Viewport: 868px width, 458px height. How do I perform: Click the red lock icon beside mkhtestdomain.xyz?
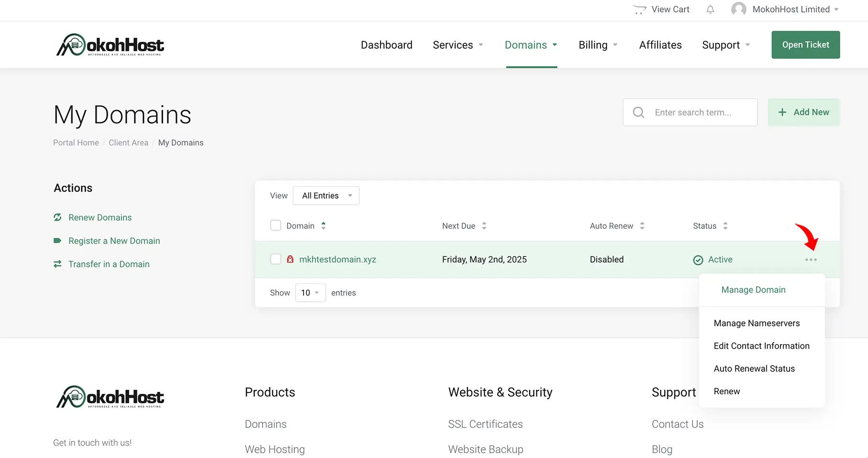[x=290, y=259]
